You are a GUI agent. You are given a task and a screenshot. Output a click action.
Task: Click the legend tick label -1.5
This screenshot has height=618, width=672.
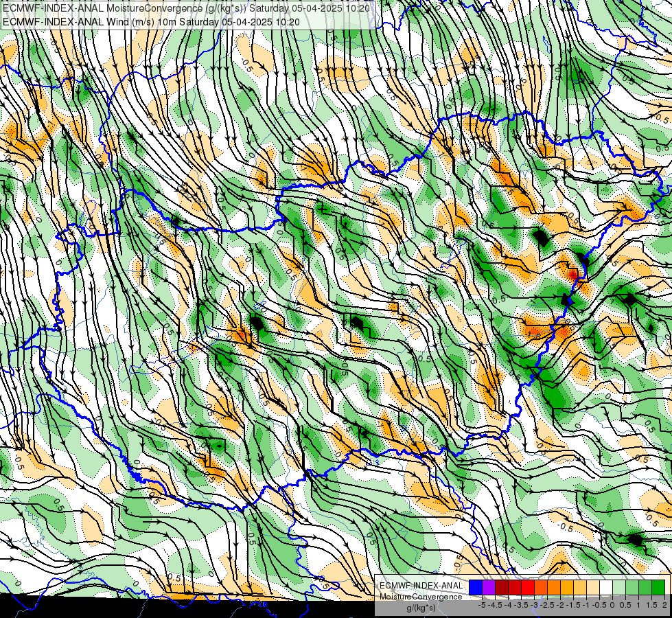(573, 605)
